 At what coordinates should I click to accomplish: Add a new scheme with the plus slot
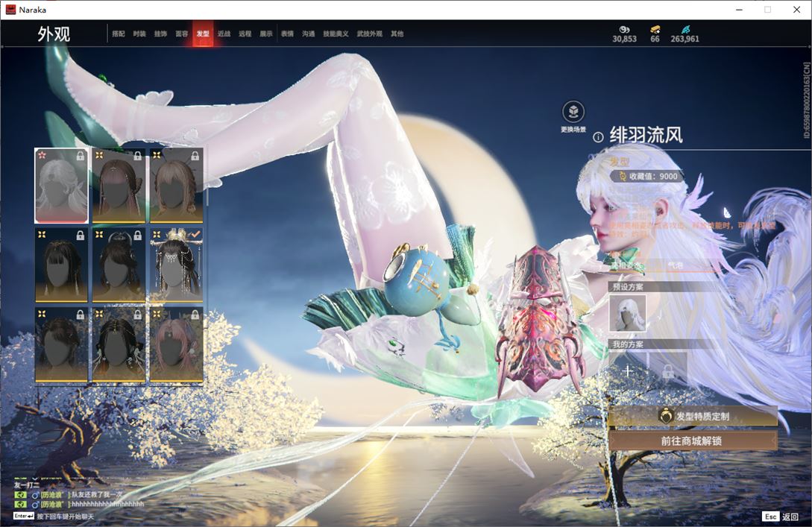tap(628, 370)
